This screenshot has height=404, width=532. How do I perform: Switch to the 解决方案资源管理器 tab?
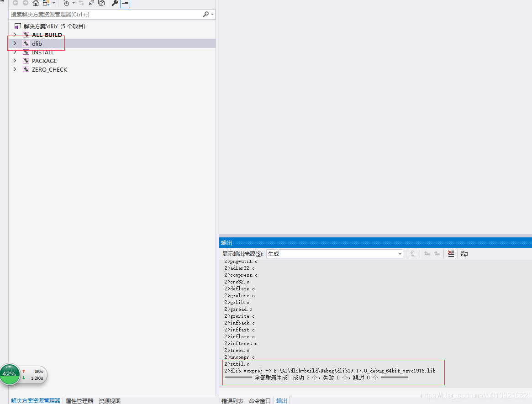point(36,401)
